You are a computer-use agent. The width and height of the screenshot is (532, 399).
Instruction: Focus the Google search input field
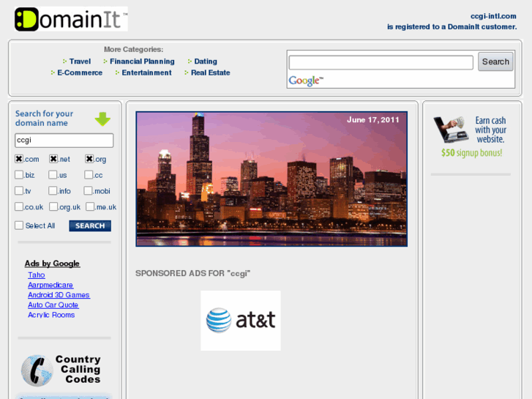click(x=381, y=62)
